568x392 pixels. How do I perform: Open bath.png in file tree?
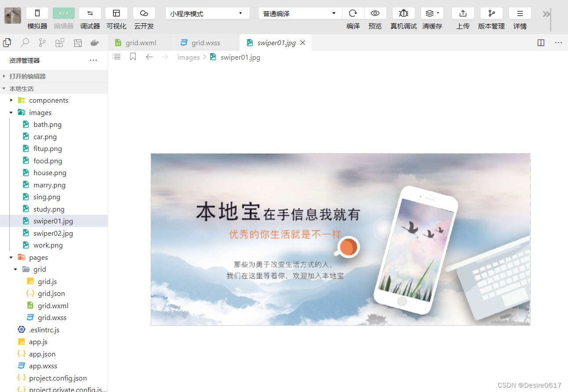(54, 124)
